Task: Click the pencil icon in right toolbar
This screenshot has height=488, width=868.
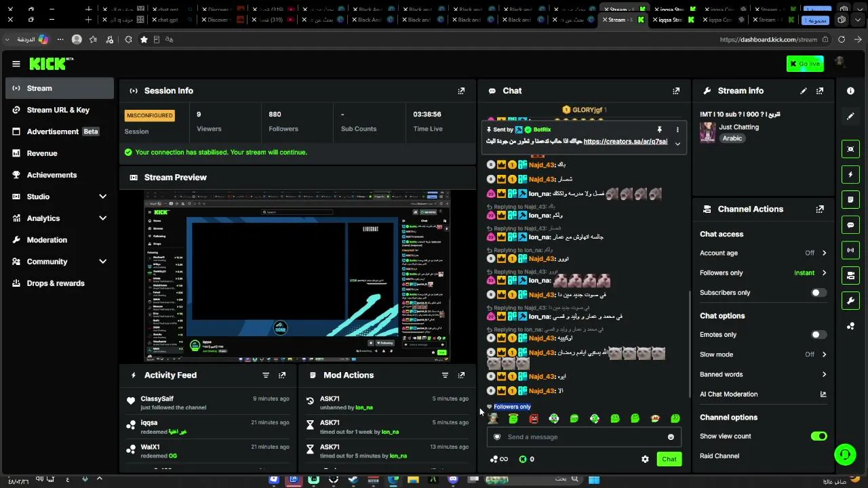Action: pyautogui.click(x=850, y=116)
